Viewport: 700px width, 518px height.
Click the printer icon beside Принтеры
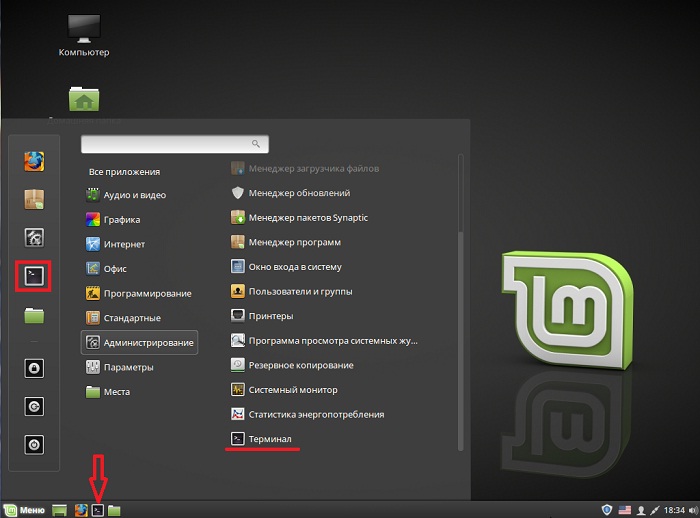click(x=238, y=316)
